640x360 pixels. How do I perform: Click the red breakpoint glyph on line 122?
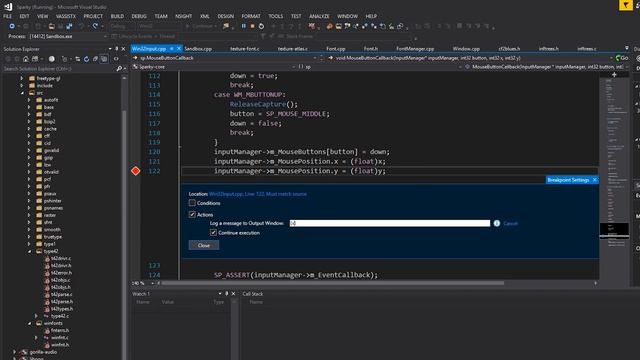[x=136, y=171]
